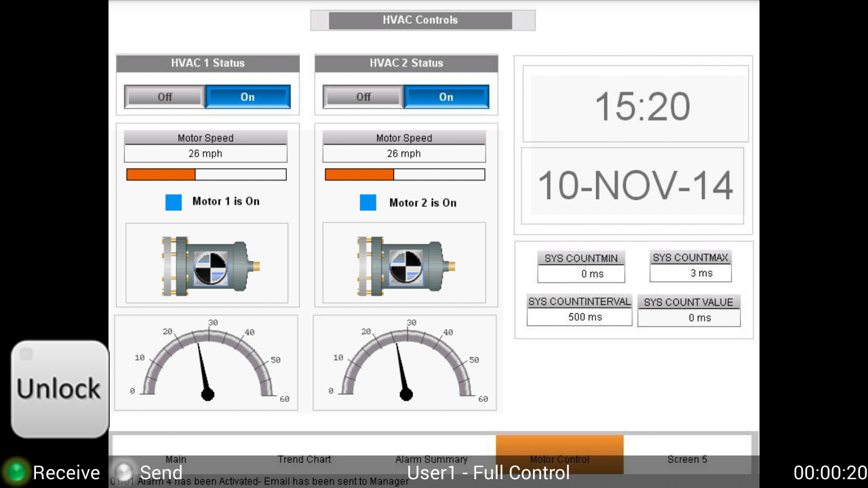Navigate to the Main screen
This screenshot has width=868, height=488.
176,459
